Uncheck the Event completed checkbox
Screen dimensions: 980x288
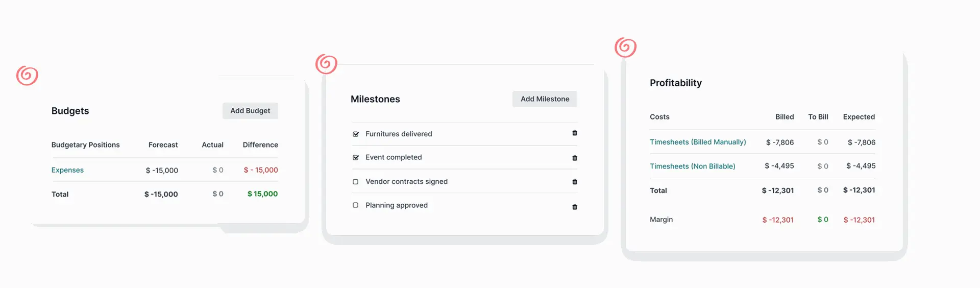pyautogui.click(x=356, y=158)
